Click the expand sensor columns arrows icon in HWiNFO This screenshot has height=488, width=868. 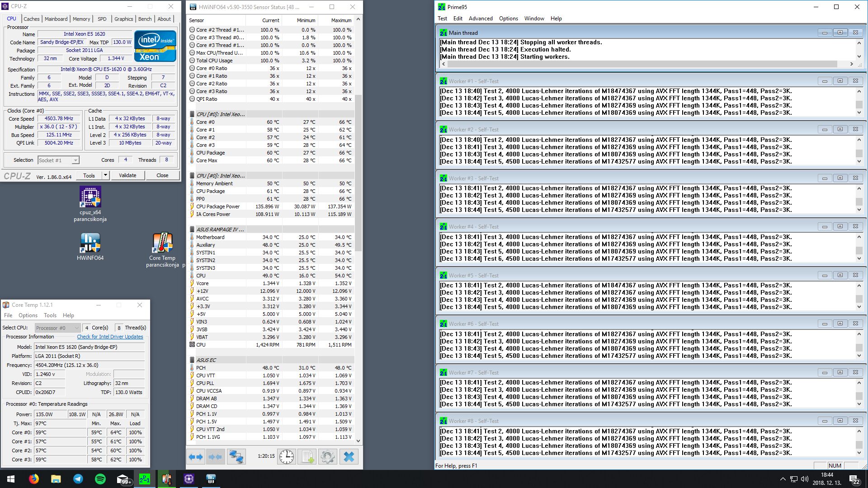click(x=196, y=457)
